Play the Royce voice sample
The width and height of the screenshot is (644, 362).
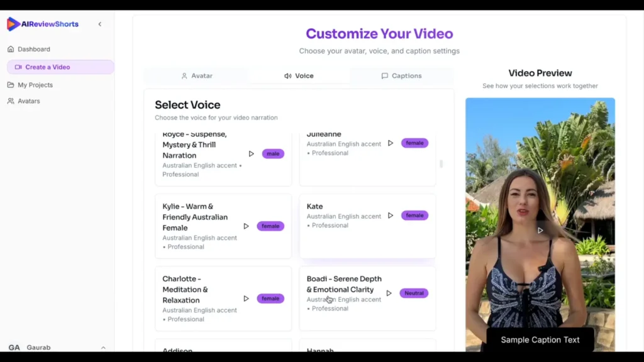[x=251, y=153]
